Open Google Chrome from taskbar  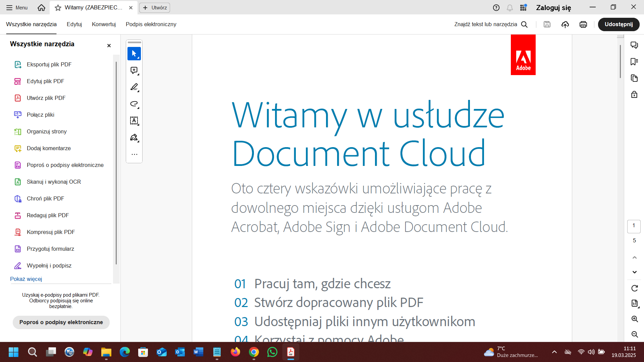click(254, 352)
